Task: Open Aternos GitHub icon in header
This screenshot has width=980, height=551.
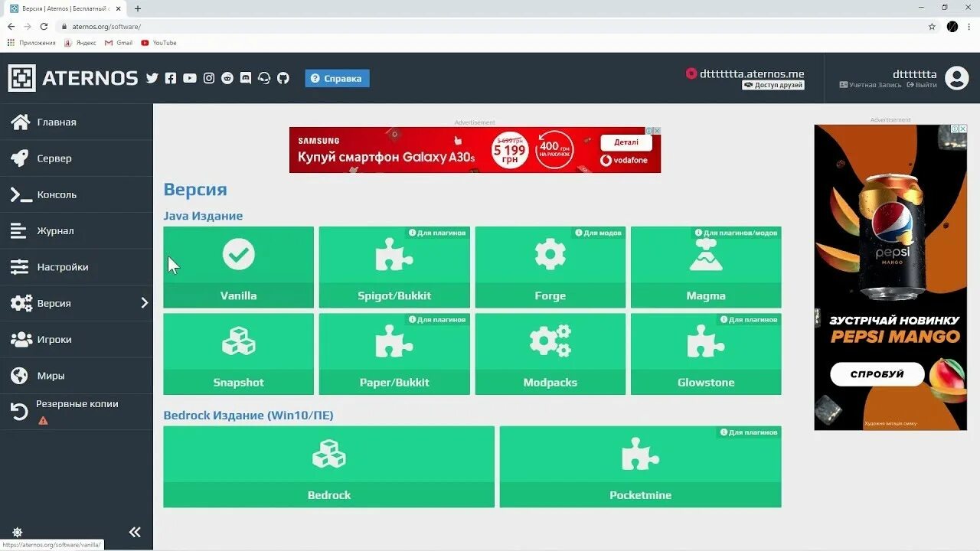Action: (x=283, y=78)
